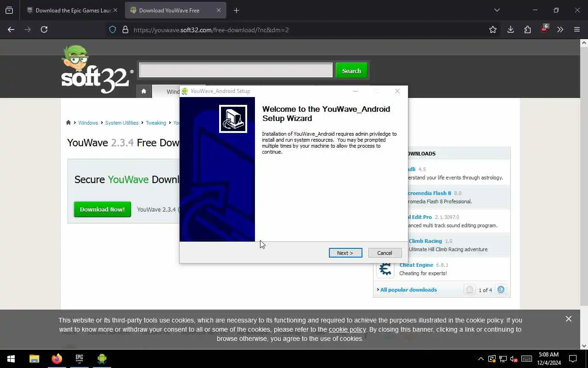Click the green Search button
This screenshot has height=368, width=588.
point(351,71)
